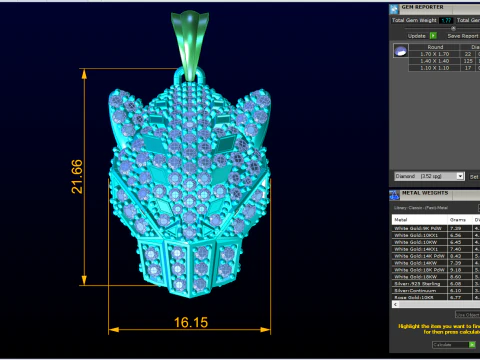Click the 16.15 width dimension label

[x=191, y=322]
